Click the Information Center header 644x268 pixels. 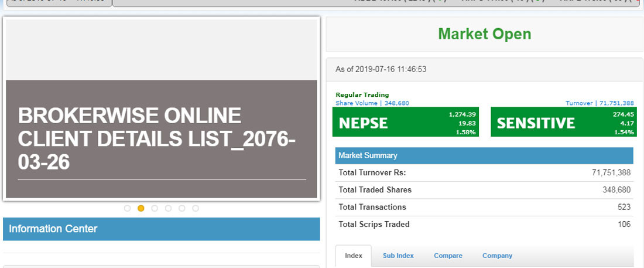point(161,229)
